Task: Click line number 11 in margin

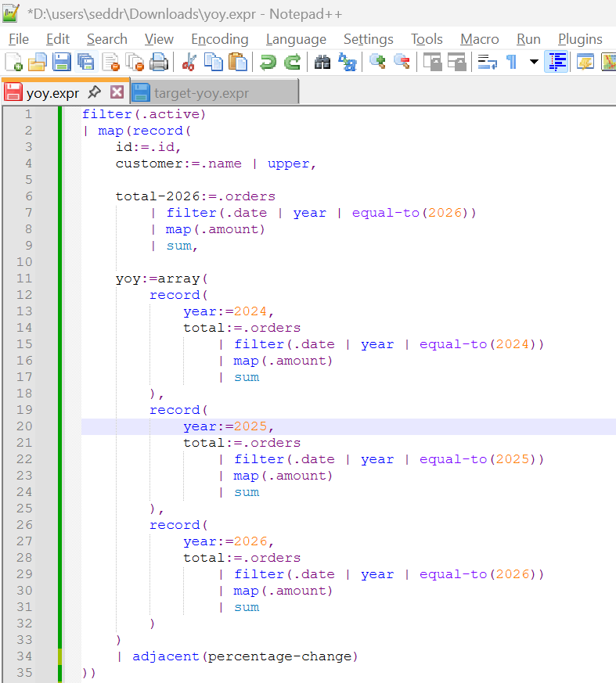Action: pyautogui.click(x=24, y=279)
